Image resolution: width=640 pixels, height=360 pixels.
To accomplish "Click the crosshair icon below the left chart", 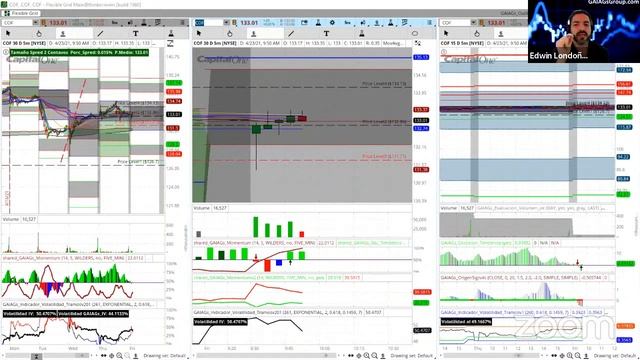I will 111,356.
